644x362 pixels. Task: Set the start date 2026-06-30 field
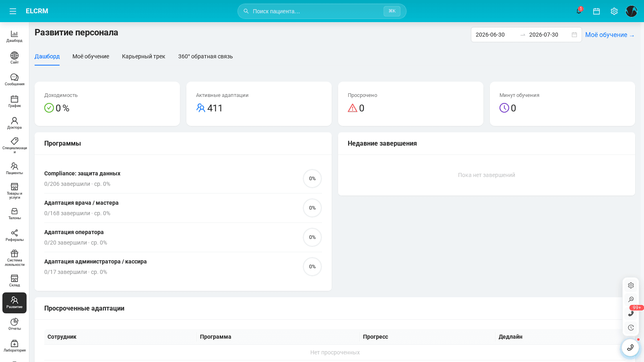[x=495, y=35]
